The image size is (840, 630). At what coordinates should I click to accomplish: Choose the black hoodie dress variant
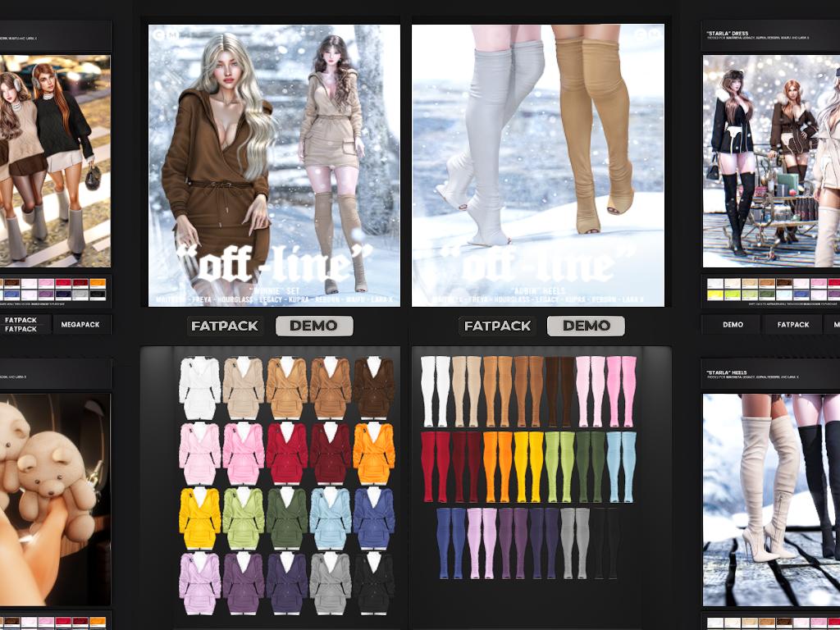[x=374, y=582]
